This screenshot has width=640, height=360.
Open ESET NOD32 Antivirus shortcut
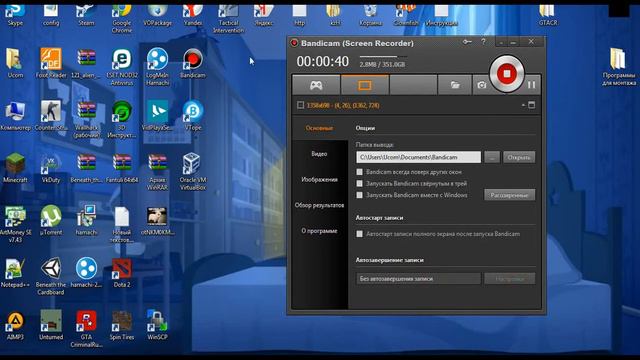point(122,67)
